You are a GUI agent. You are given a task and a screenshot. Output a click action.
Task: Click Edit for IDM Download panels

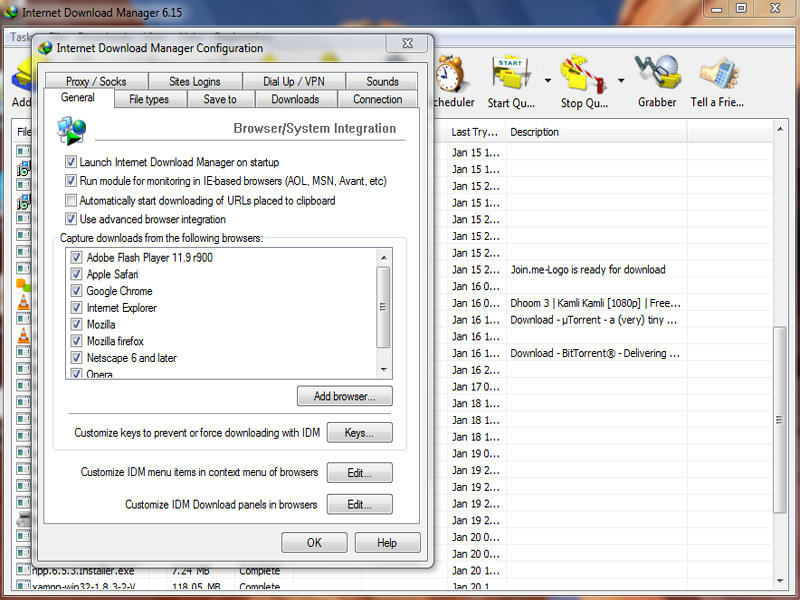coord(360,504)
